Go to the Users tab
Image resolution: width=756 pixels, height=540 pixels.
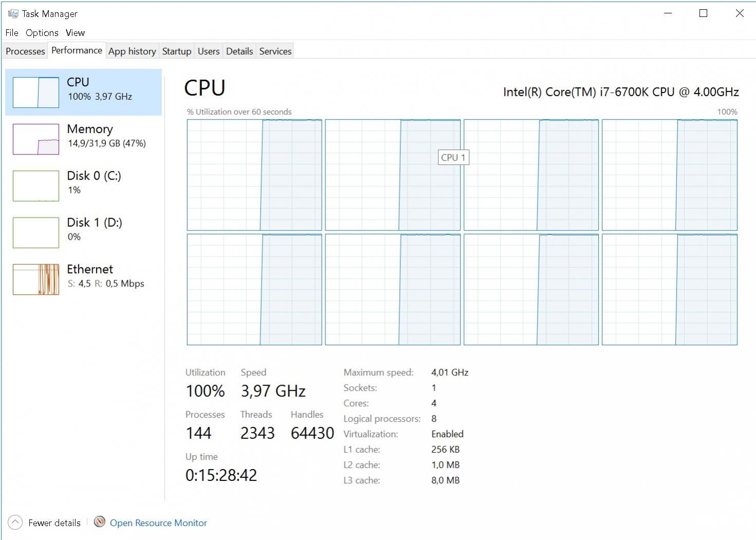tap(209, 51)
